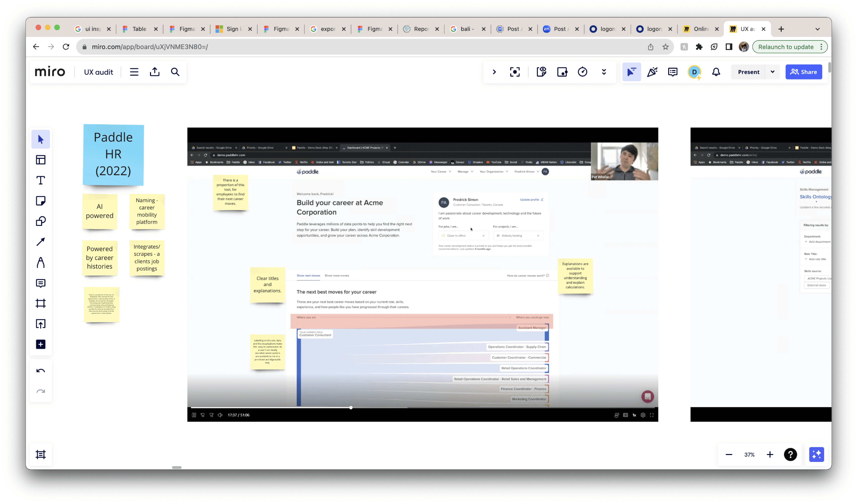
Task: Open the notifications bell
Action: 716,72
